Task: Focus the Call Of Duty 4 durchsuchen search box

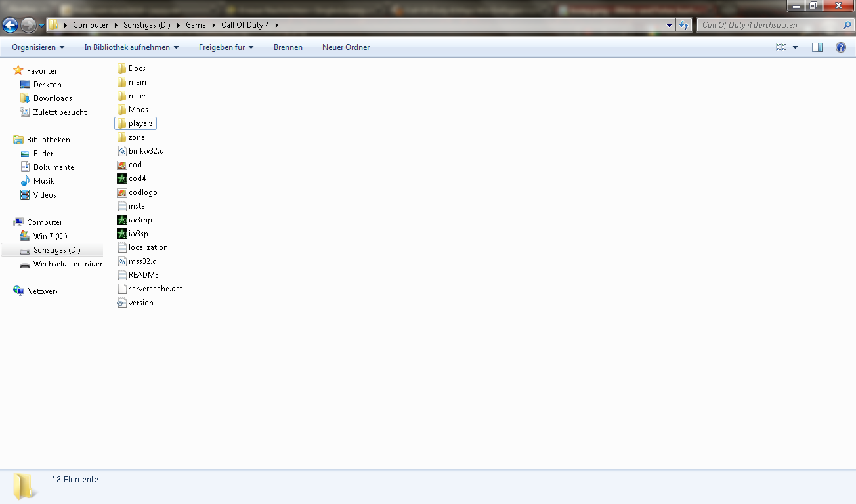Action: (768, 25)
